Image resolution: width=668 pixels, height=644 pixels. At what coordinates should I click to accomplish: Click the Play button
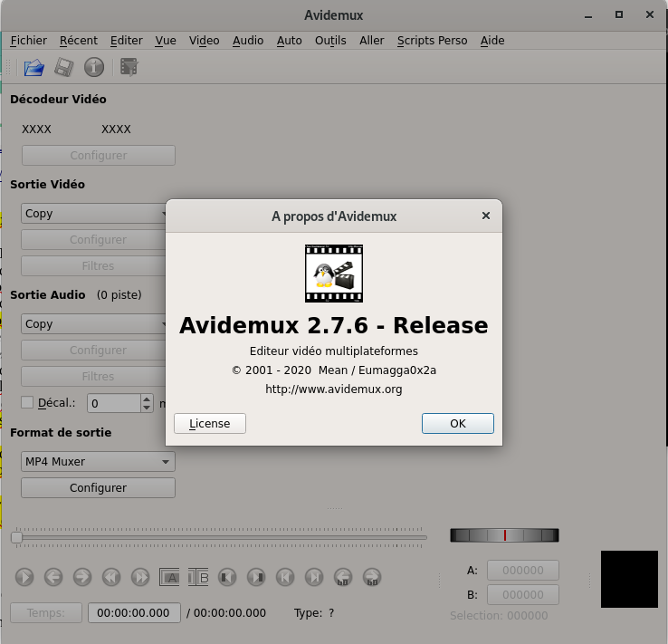pos(24,578)
